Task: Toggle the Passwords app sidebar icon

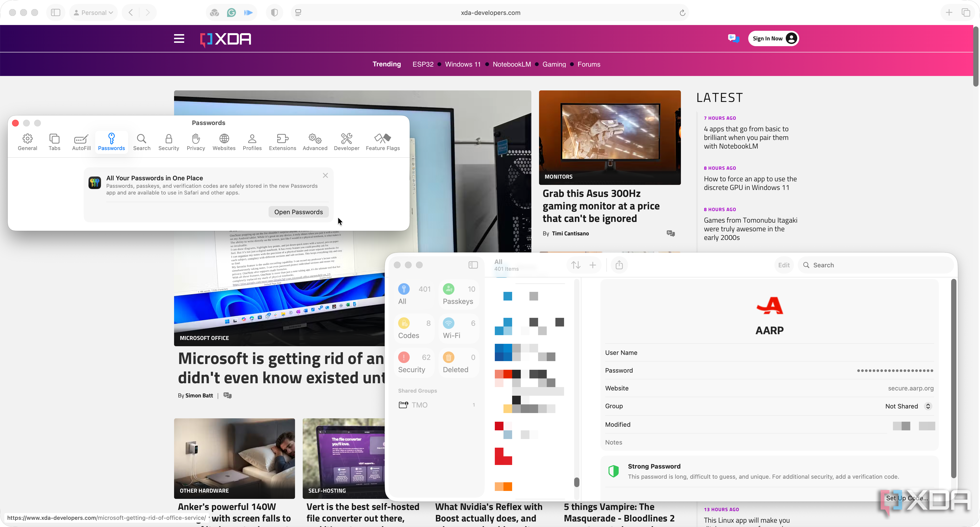Action: [x=473, y=265]
